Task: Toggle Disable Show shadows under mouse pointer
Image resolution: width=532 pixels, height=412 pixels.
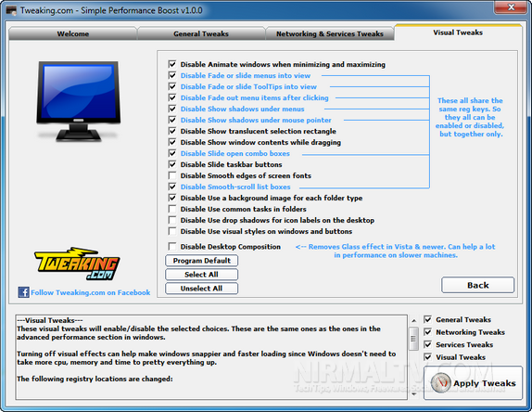Action: pos(172,120)
